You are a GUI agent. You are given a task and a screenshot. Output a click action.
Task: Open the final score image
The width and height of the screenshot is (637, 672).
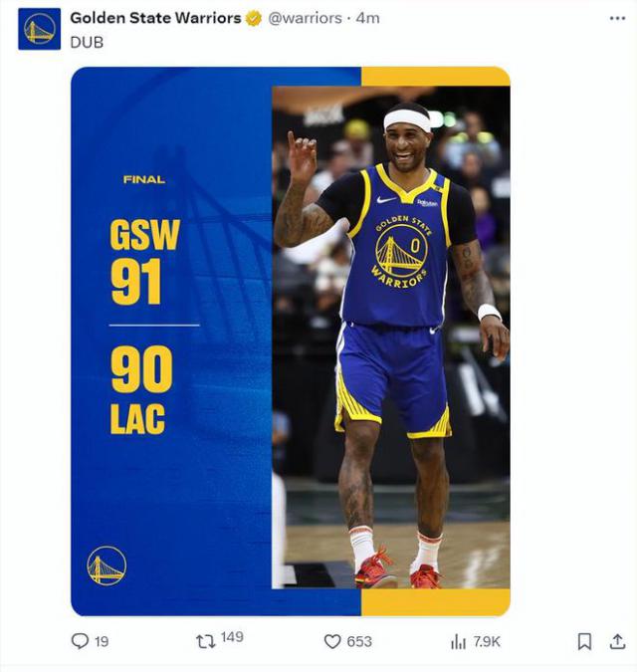pyautogui.click(x=290, y=341)
